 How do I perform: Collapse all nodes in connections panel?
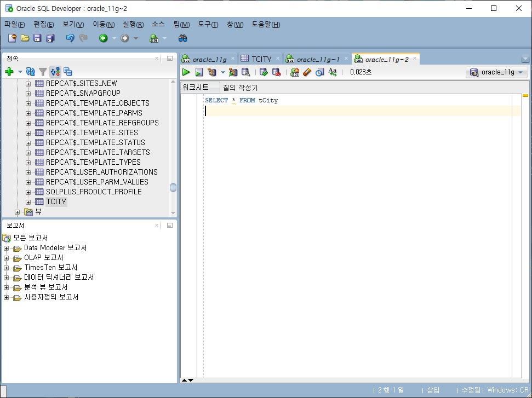(x=68, y=72)
